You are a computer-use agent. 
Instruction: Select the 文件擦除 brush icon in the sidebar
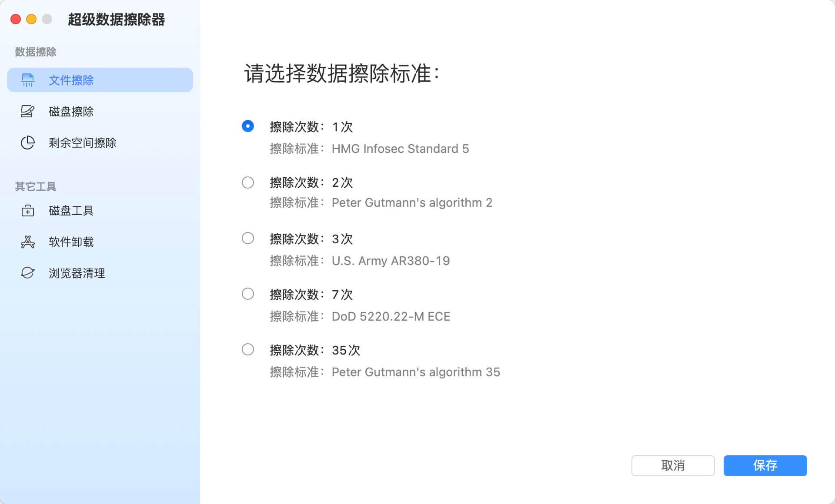point(27,80)
